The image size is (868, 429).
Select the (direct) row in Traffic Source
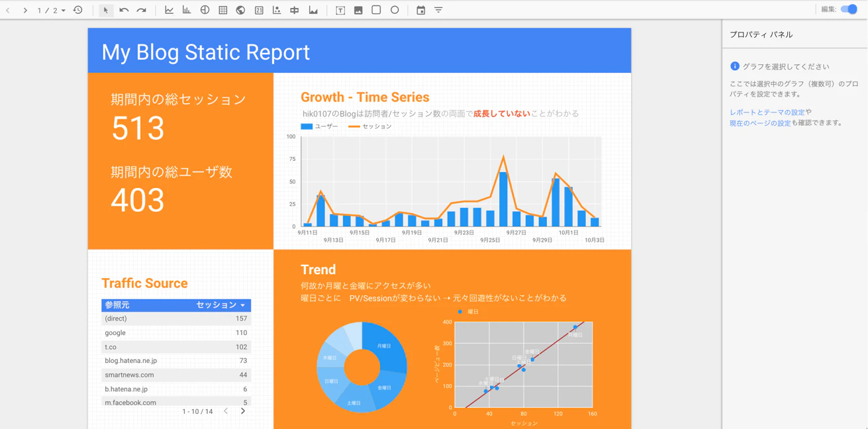(x=176, y=318)
